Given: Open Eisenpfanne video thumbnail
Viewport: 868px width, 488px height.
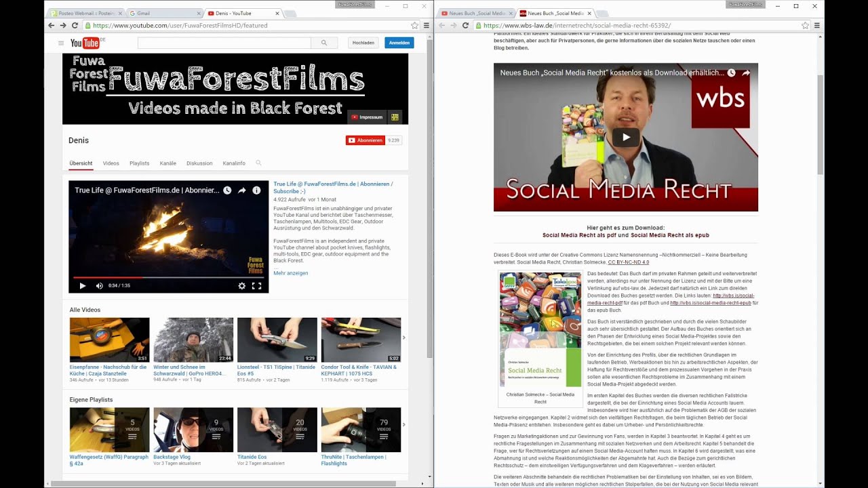Looking at the screenshot, I should pyautogui.click(x=109, y=340).
